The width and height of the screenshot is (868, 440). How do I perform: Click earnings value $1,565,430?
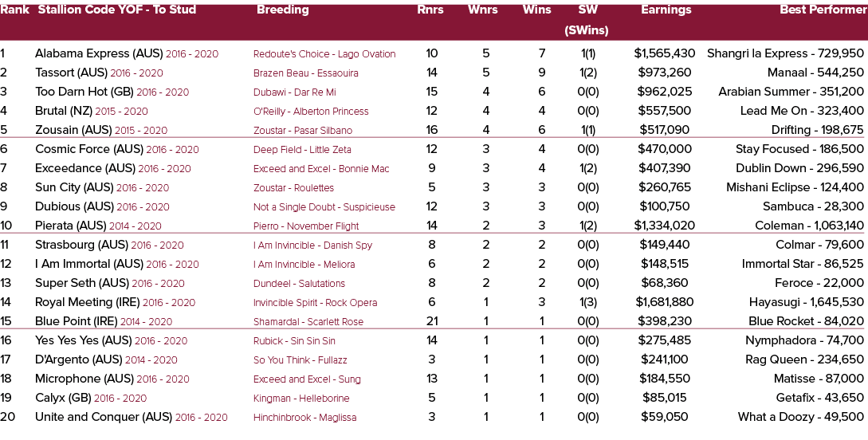tap(664, 53)
